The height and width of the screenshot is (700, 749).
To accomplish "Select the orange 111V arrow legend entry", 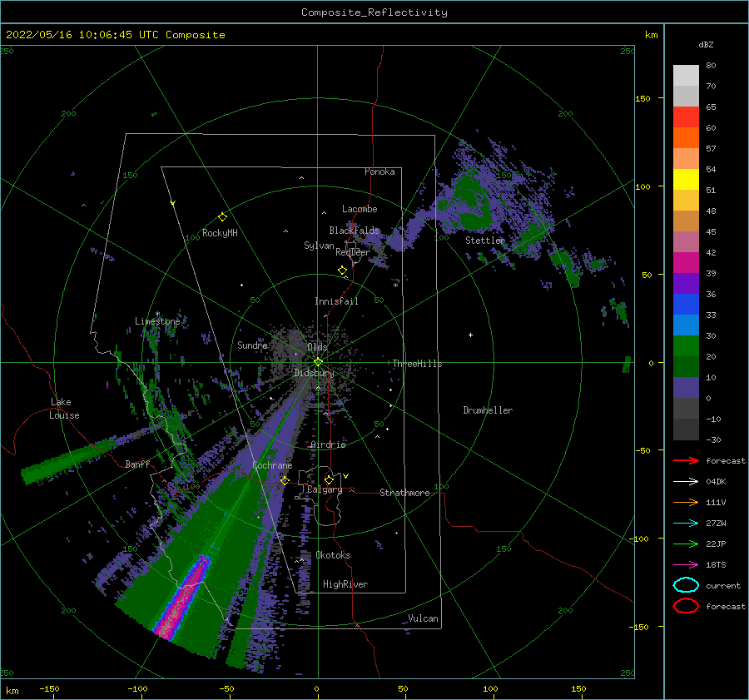I will click(686, 502).
